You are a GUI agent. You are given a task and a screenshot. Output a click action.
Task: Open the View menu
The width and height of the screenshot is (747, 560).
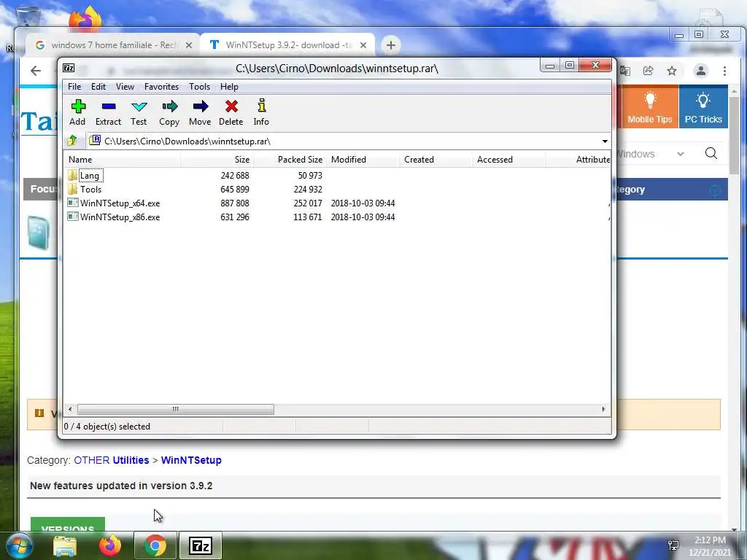[125, 87]
